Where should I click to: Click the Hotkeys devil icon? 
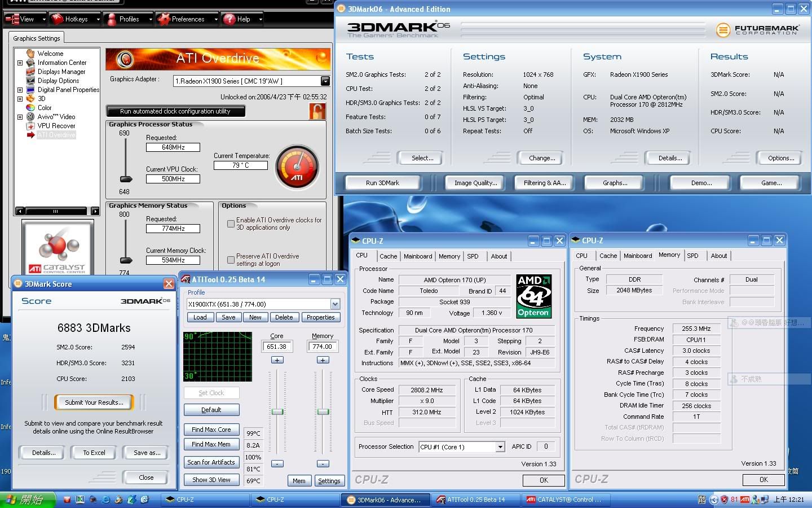tap(57, 19)
